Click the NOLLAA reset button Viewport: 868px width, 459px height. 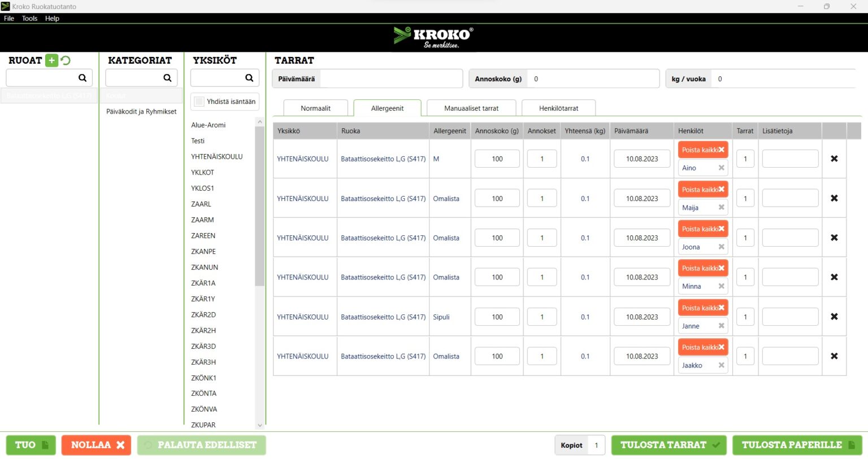96,445
